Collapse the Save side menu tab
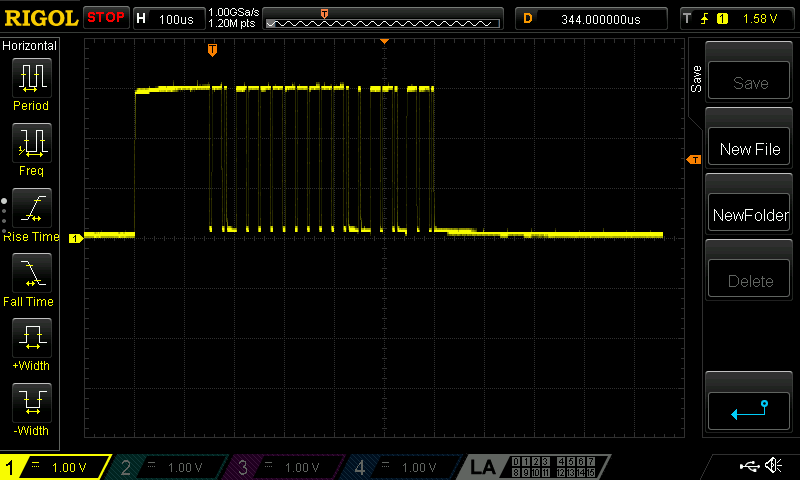Image resolution: width=800 pixels, height=480 pixels. (x=696, y=80)
